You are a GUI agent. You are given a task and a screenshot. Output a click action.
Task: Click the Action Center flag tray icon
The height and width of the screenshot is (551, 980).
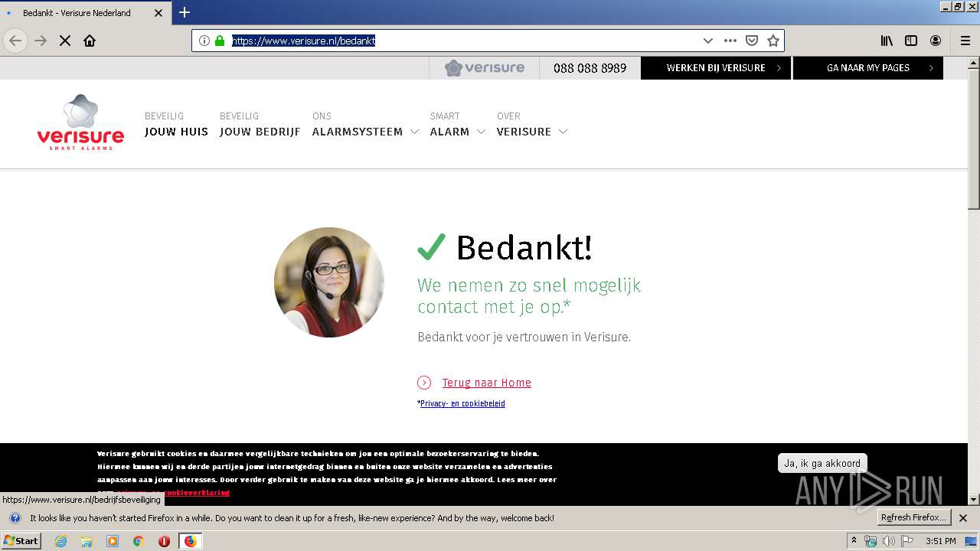coord(907,541)
